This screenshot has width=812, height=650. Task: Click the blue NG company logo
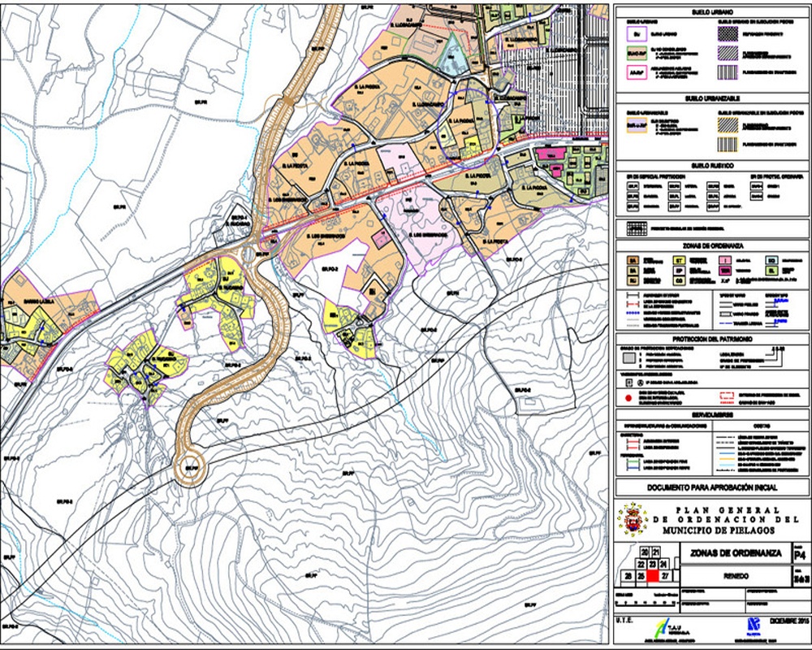(754, 626)
